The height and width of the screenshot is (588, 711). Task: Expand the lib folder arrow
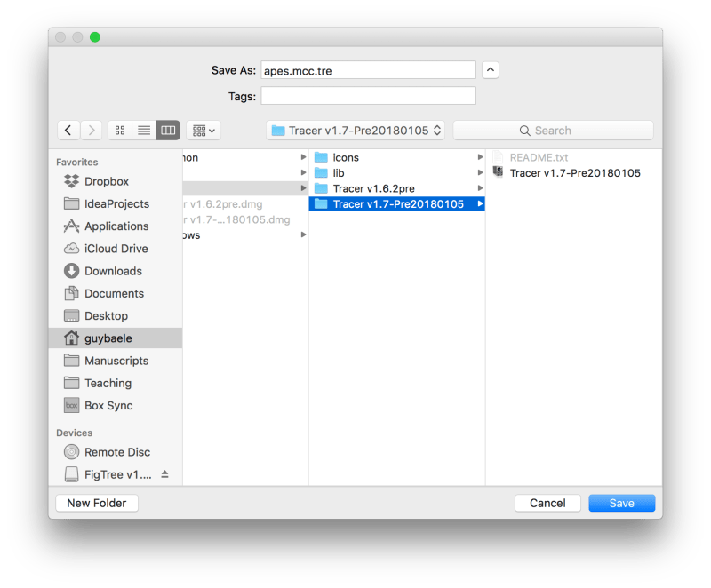coord(480,172)
